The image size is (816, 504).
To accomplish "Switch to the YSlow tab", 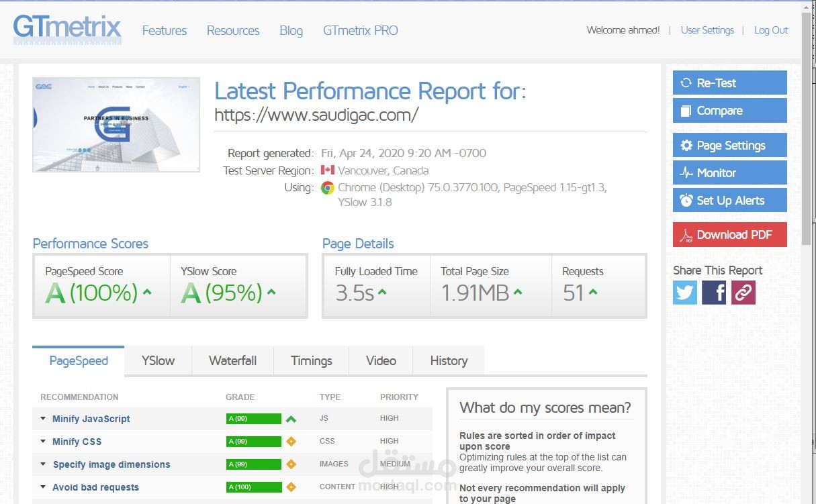I will (x=158, y=361).
